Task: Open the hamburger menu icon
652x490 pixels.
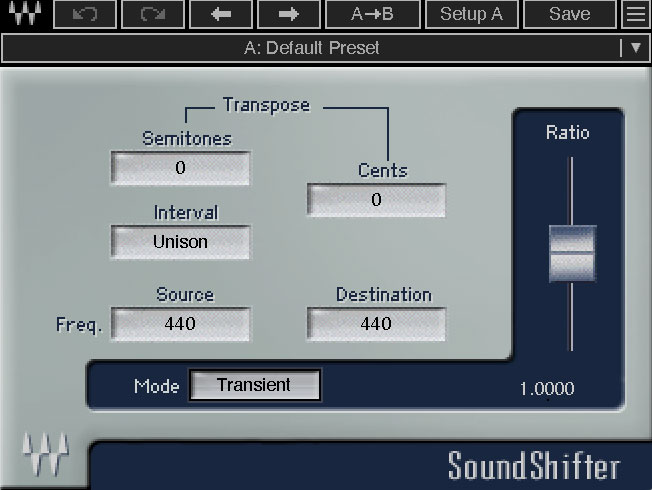Action: click(636, 14)
